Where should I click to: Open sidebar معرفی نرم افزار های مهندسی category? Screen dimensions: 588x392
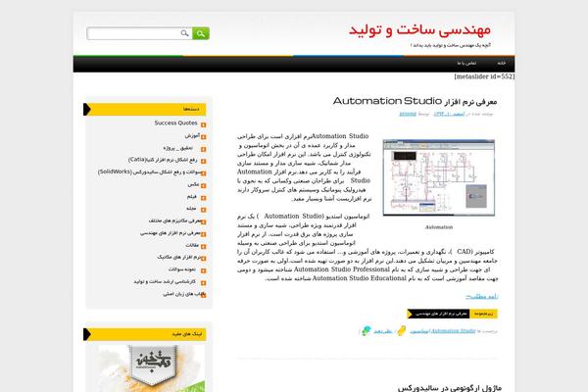pos(171,233)
